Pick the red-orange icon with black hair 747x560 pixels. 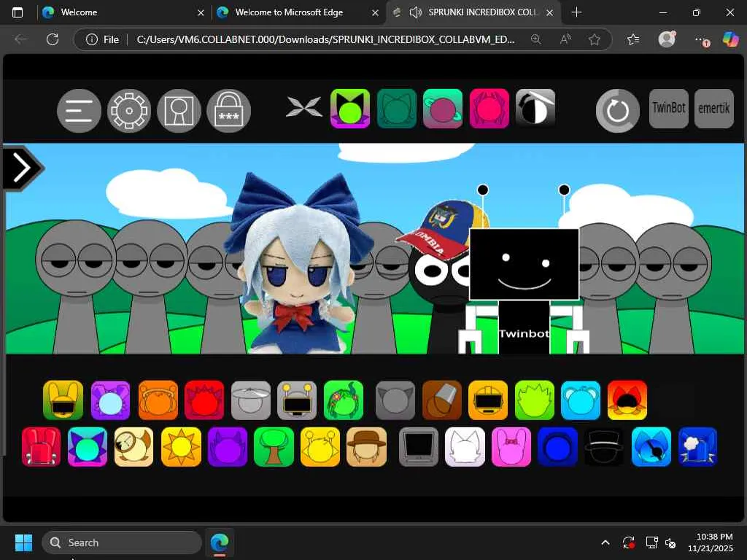click(627, 400)
